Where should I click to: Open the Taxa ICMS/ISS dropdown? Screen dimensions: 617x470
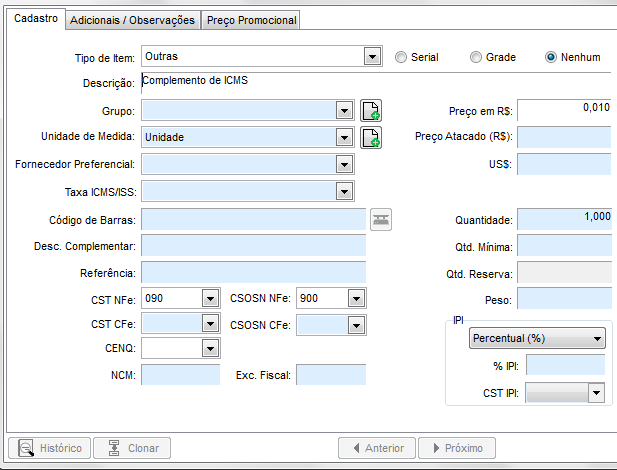click(345, 190)
